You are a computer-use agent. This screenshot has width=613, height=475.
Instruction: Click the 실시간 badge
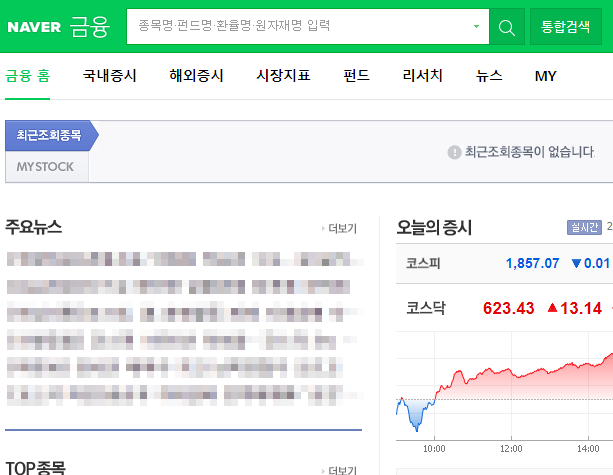pyautogui.click(x=584, y=227)
